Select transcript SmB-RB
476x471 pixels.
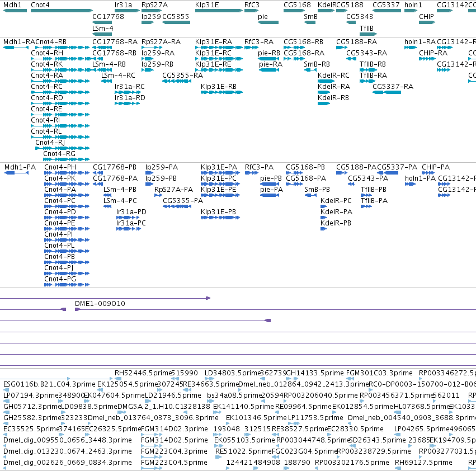pyautogui.click(x=317, y=64)
